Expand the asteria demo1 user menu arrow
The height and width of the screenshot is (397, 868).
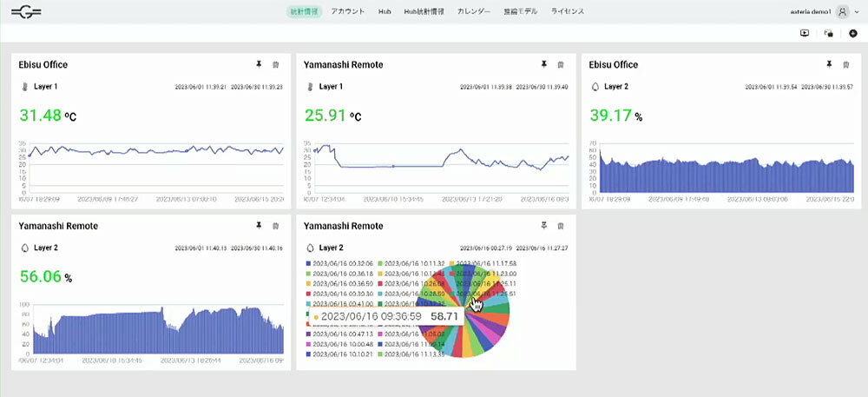(856, 12)
